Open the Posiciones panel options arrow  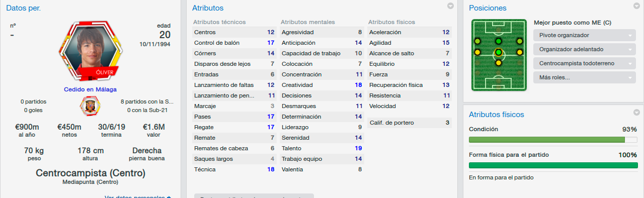point(637,7)
